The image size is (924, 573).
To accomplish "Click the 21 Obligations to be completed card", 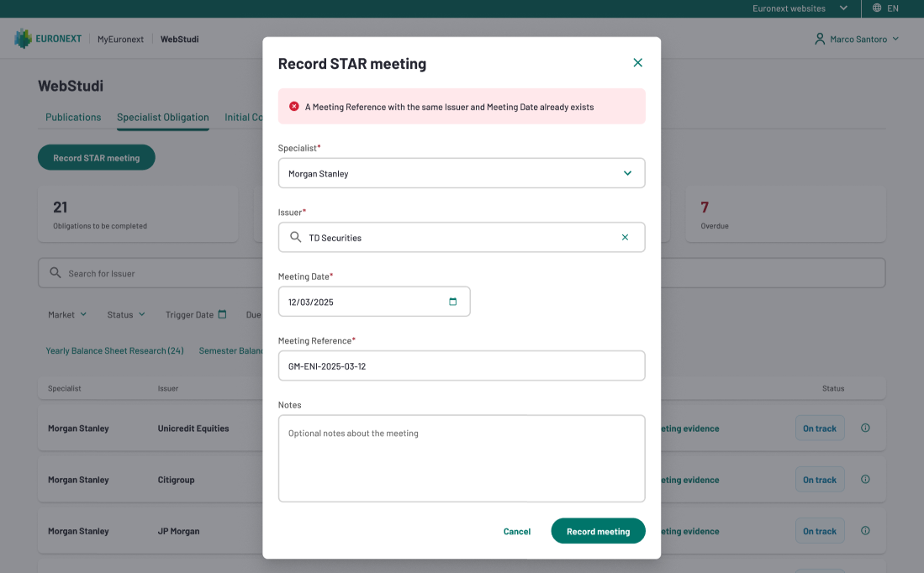I will coord(138,214).
